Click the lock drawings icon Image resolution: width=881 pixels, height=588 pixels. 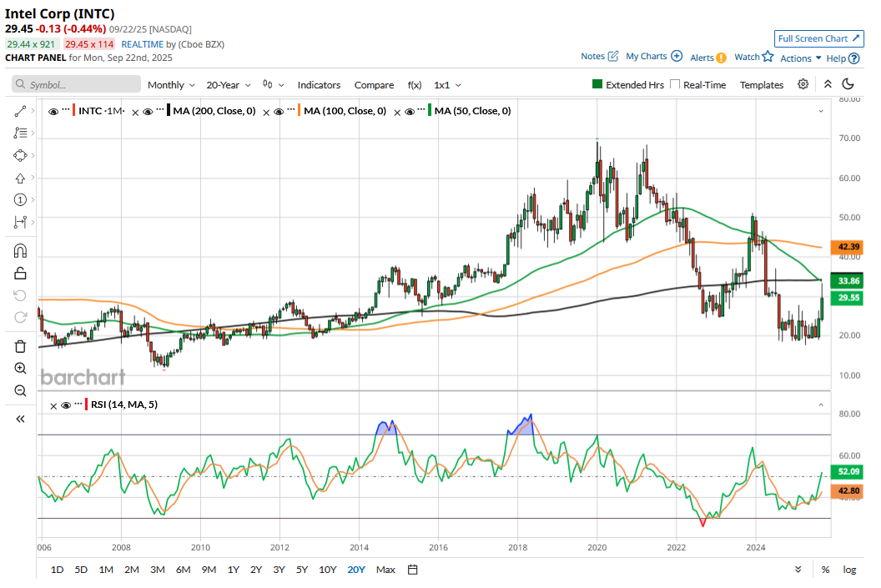[21, 273]
